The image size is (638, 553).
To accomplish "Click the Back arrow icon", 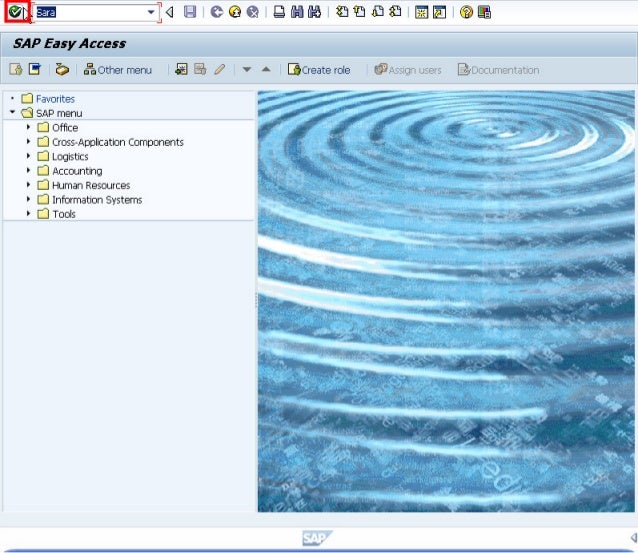I will 216,12.
